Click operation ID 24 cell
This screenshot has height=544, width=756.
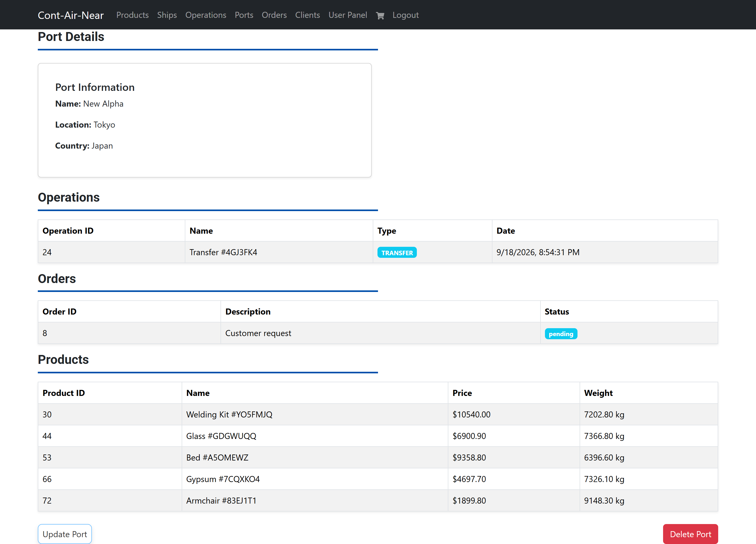pos(111,252)
